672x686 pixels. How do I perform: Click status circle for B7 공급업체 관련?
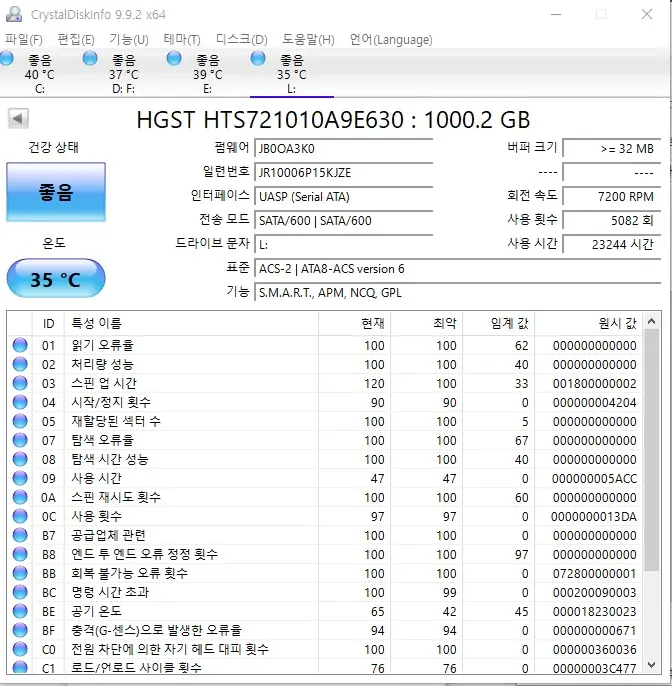tap(20, 535)
